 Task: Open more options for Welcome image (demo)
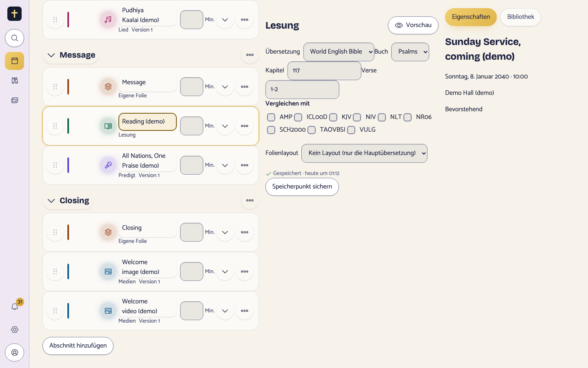click(x=245, y=272)
